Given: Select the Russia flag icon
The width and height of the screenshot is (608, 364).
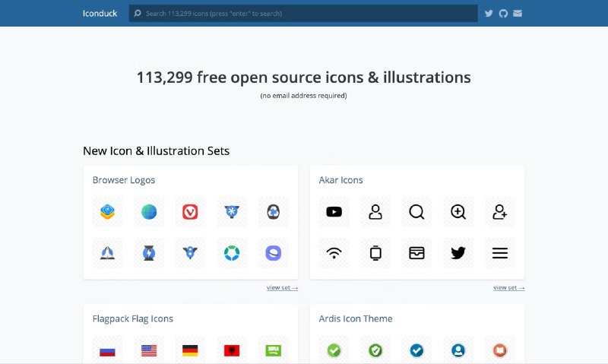Looking at the screenshot, I should [107, 350].
